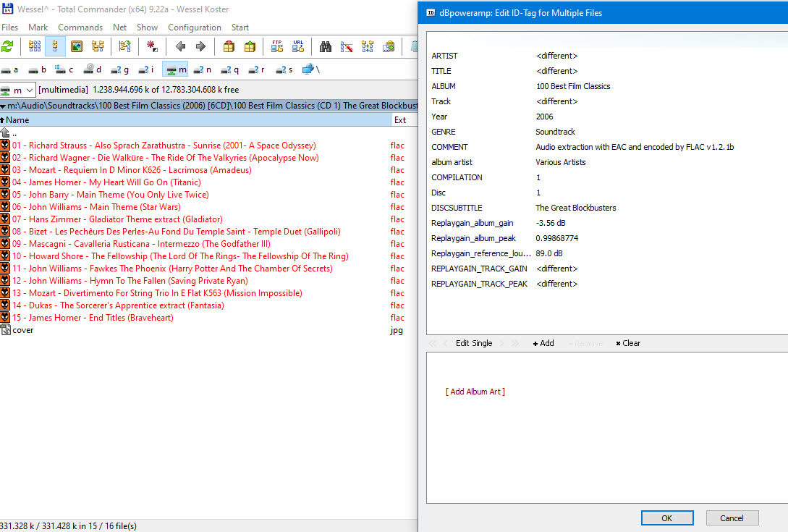This screenshot has height=532, width=788.
Task: Open Synchronize directories icon
Action: click(368, 47)
